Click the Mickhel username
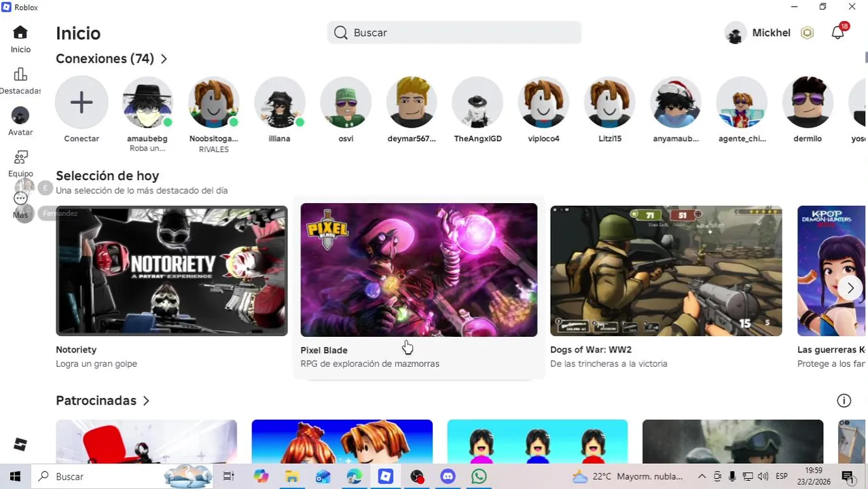The width and height of the screenshot is (868, 489). (771, 33)
